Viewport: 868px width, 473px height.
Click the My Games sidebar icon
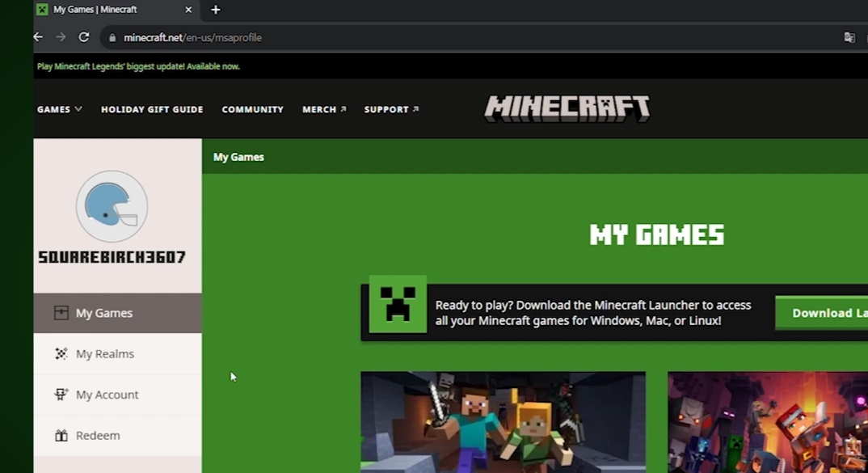[x=61, y=313]
